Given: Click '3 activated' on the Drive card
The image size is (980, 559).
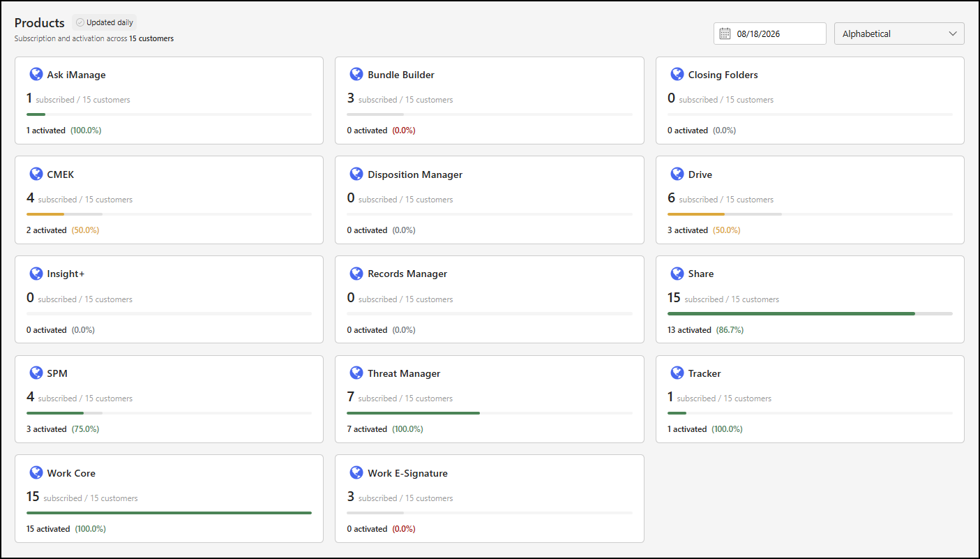Looking at the screenshot, I should pos(688,230).
